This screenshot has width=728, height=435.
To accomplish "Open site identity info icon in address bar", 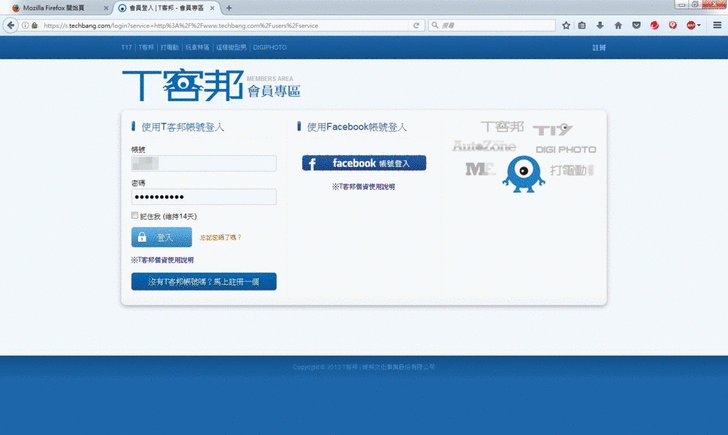I will click(25, 26).
